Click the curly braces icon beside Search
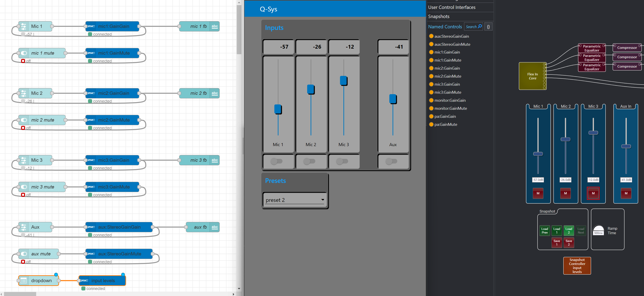 pos(488,27)
